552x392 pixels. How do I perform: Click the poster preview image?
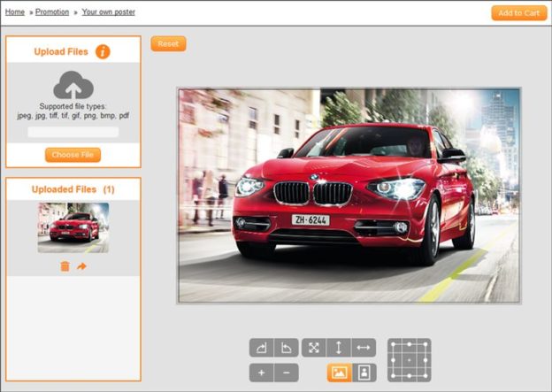(x=349, y=196)
